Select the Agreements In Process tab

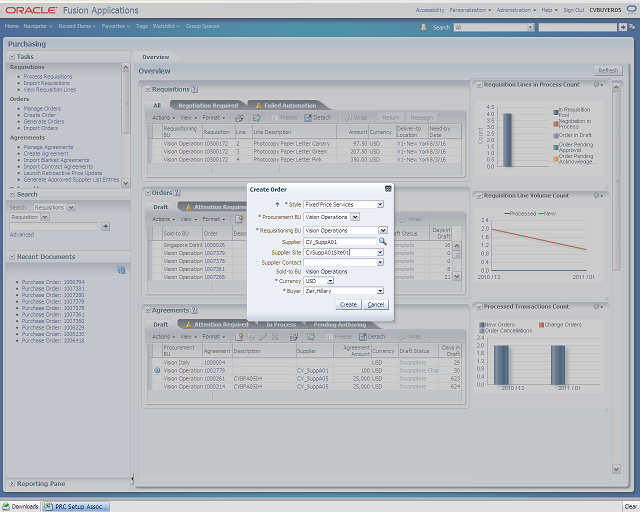(281, 325)
